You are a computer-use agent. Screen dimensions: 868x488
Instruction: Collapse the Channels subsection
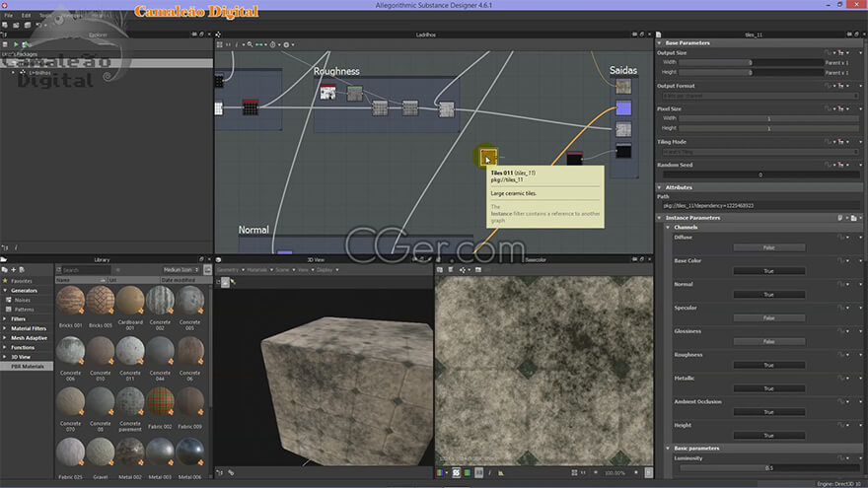668,228
